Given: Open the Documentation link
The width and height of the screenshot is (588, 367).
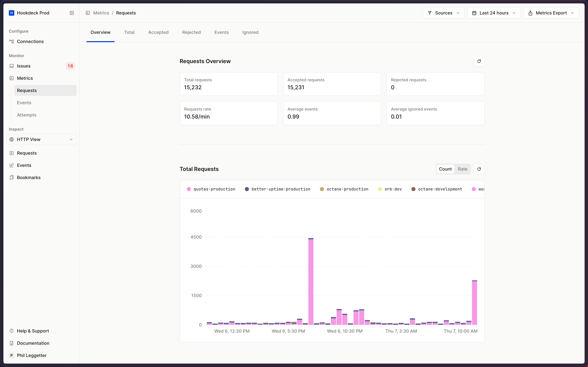Looking at the screenshot, I should (x=33, y=343).
